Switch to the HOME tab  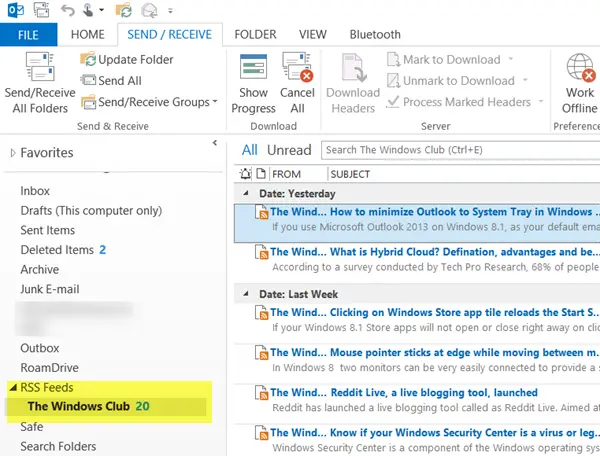coord(88,35)
